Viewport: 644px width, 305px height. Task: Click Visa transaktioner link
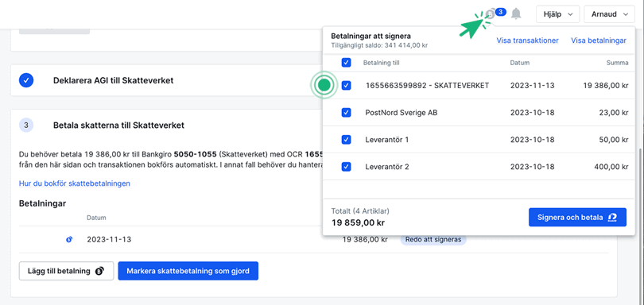(x=527, y=41)
